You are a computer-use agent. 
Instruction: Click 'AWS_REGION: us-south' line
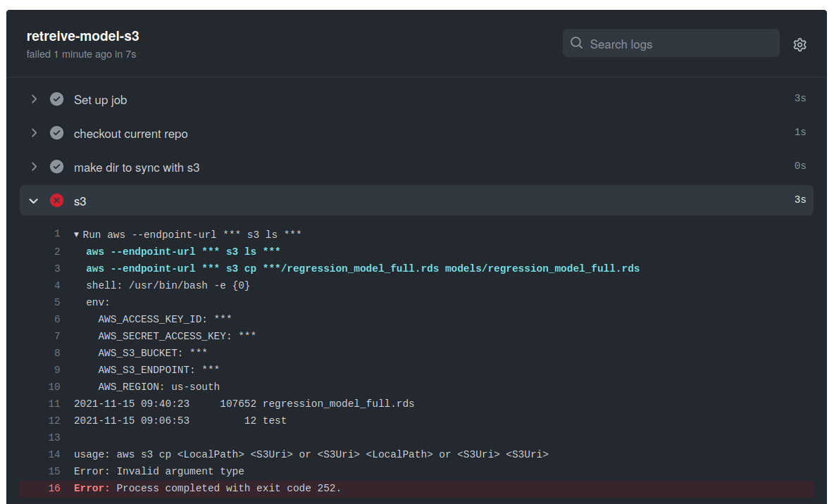158,387
